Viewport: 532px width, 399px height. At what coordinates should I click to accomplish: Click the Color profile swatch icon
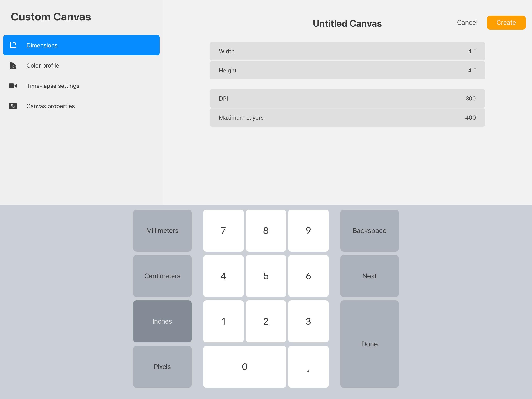(13, 65)
